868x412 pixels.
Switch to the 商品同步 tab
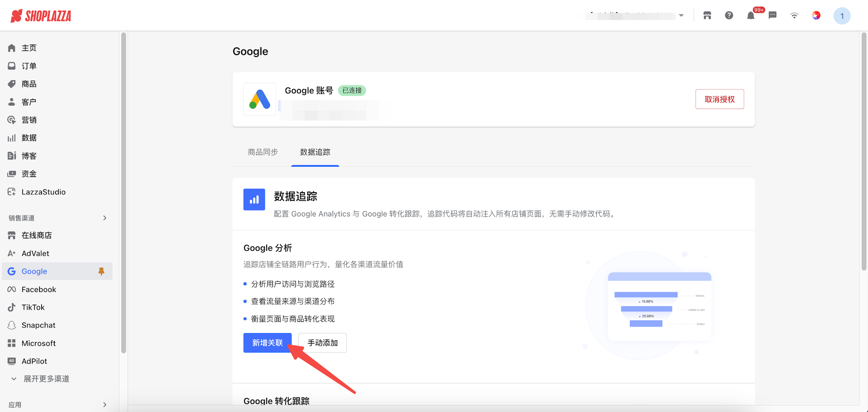[x=263, y=152]
